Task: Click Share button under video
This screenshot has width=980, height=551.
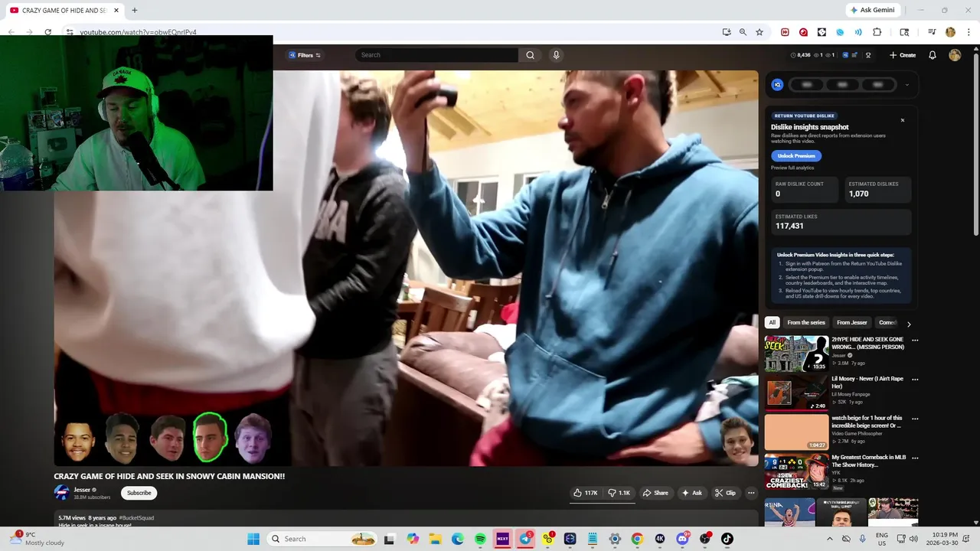Action: click(x=655, y=493)
